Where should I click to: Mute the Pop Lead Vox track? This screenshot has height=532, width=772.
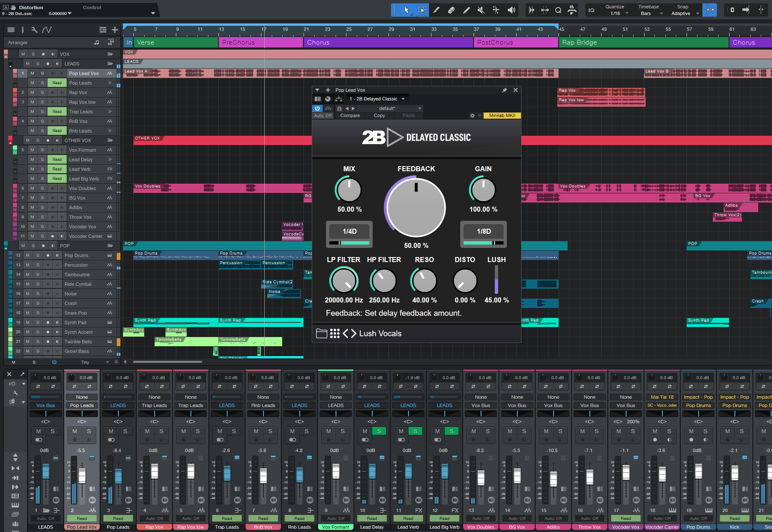(32, 73)
